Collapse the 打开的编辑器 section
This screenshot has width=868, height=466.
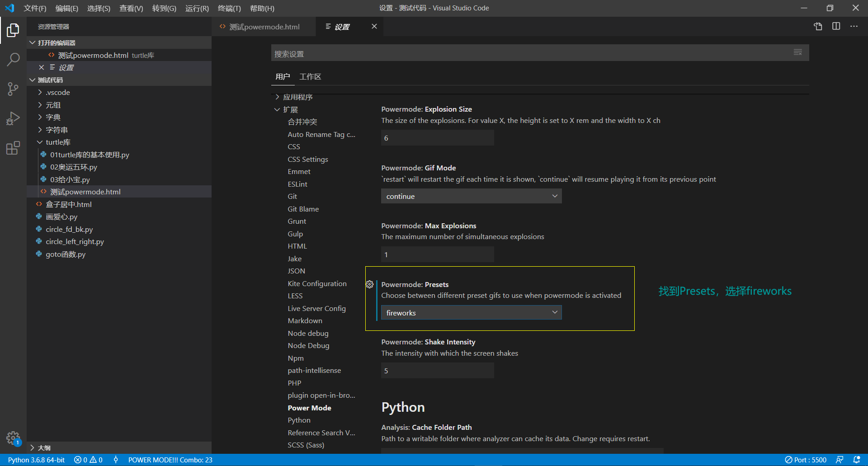coord(119,42)
